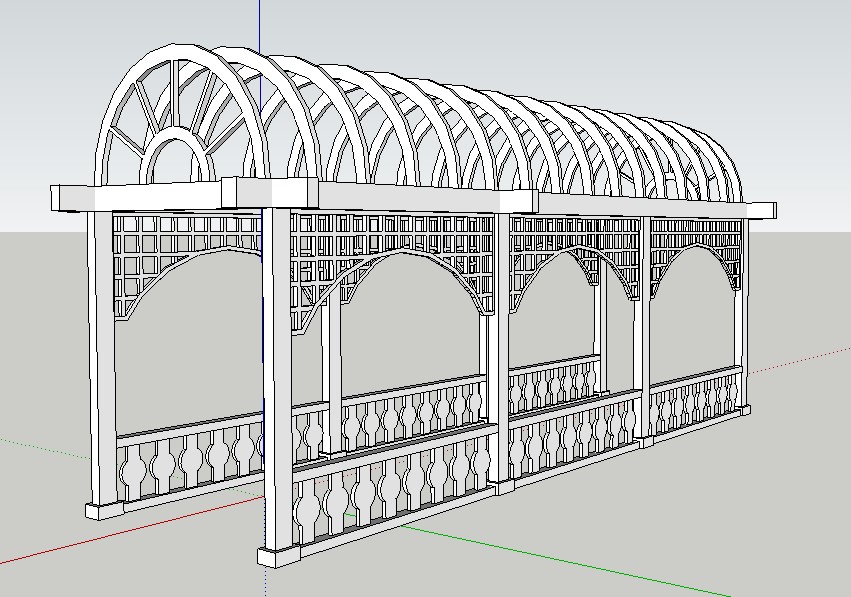The width and height of the screenshot is (851, 597).
Task: Click the blue vertical axis above roof
Action: 260,26
